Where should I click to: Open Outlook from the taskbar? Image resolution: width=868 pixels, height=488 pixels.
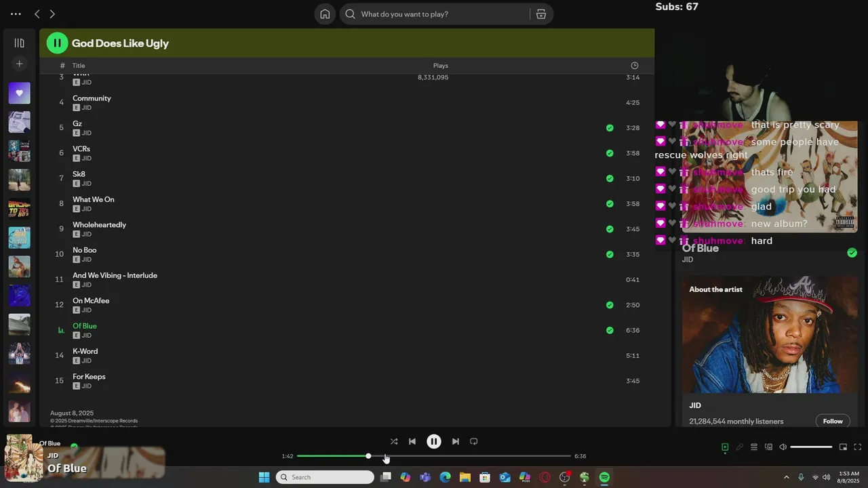coord(505,477)
